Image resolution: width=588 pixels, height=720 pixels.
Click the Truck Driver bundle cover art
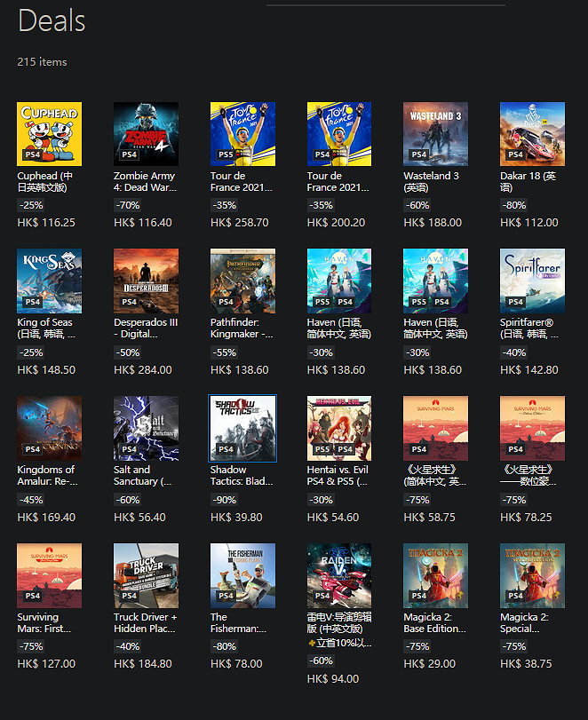coord(146,575)
